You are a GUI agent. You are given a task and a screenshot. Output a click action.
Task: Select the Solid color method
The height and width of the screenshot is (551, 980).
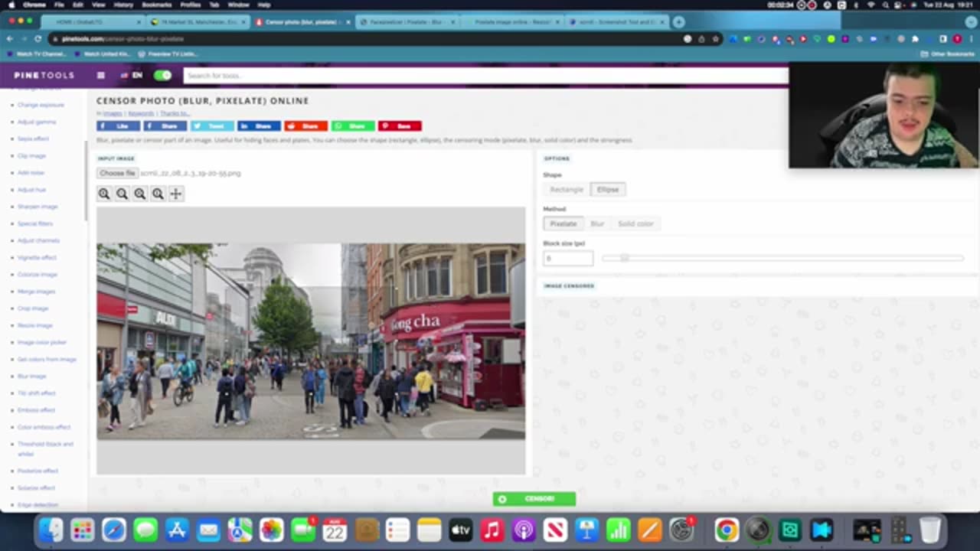[x=635, y=223]
